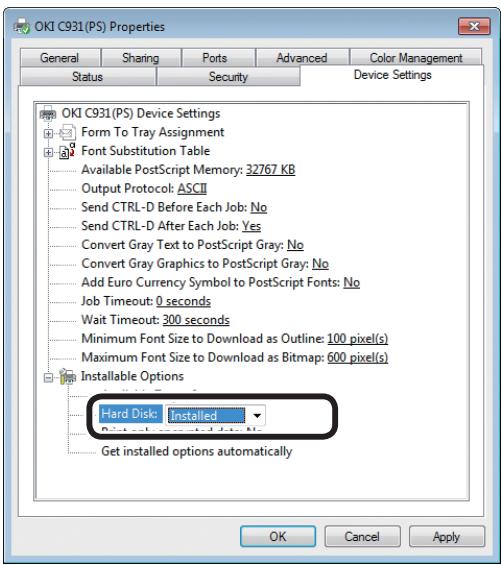
Task: Collapse the Installable Options node
Action: (48, 378)
